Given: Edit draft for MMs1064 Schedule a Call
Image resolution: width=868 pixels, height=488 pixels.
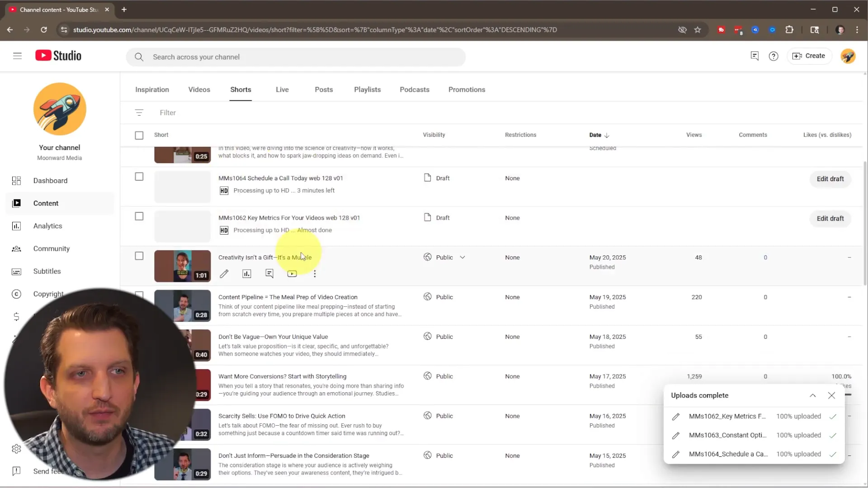Looking at the screenshot, I should click(x=830, y=179).
